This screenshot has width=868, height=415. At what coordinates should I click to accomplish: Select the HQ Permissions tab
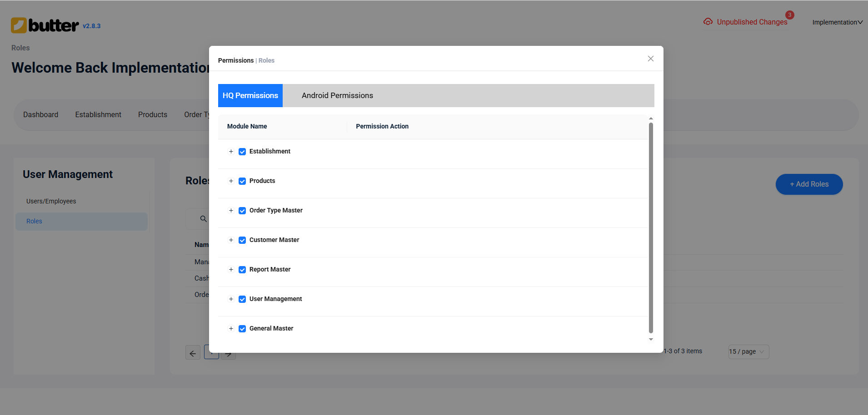[250, 95]
